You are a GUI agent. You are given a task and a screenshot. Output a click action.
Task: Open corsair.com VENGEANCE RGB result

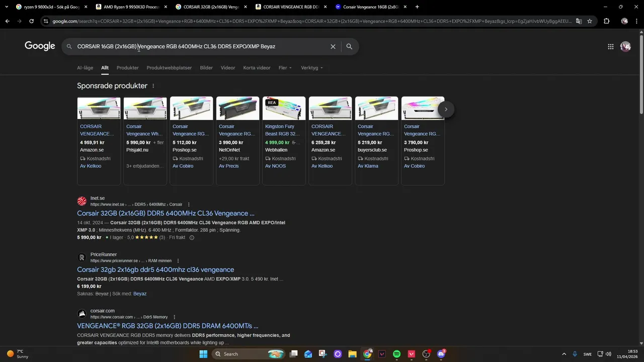pyautogui.click(x=168, y=326)
